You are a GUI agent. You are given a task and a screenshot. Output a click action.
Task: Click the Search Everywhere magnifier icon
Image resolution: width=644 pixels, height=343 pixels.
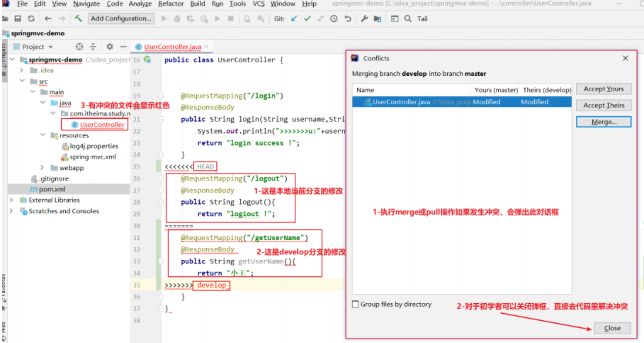coord(408,19)
